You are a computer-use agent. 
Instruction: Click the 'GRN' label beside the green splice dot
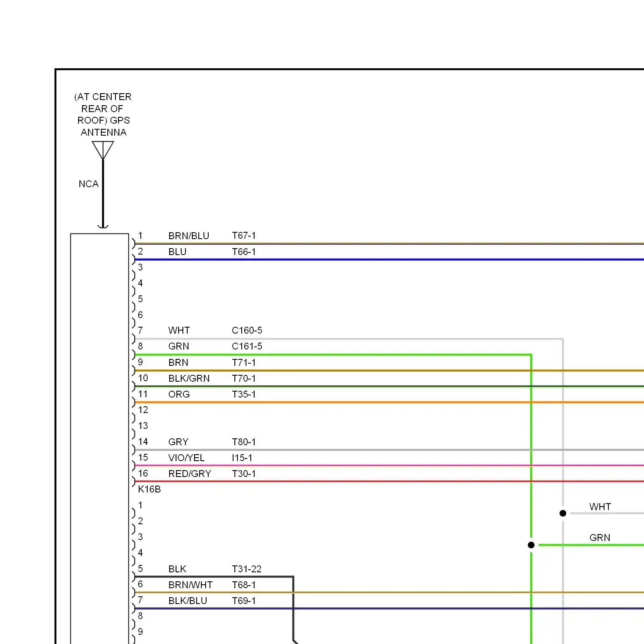(x=600, y=538)
